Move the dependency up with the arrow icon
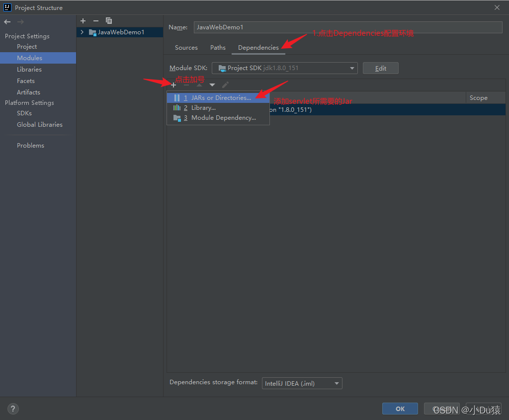Image resolution: width=509 pixels, height=420 pixels. coord(199,85)
